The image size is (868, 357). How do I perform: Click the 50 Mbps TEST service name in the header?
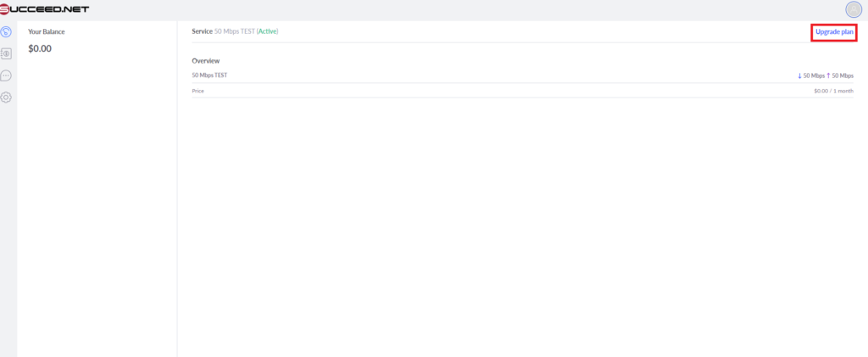235,31
